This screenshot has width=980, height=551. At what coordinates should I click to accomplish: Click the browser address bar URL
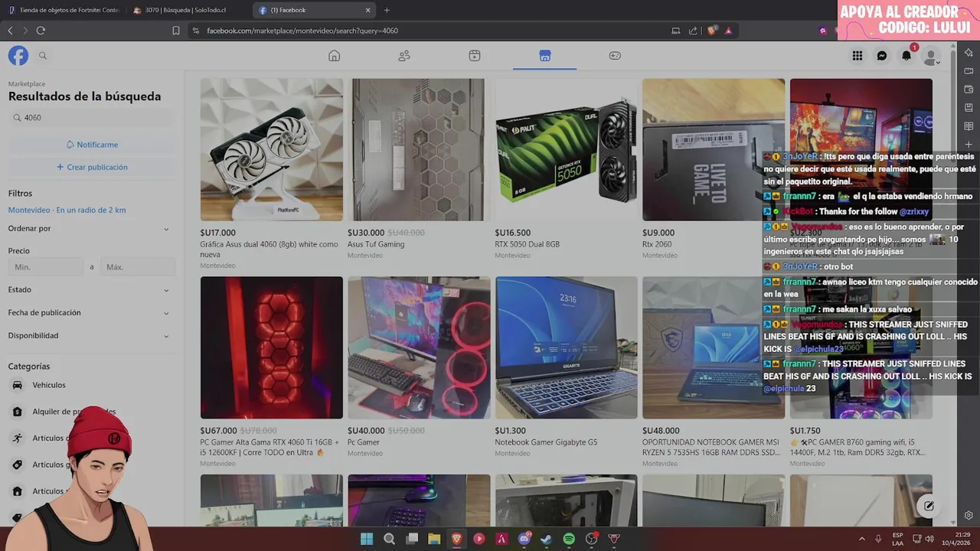point(302,31)
